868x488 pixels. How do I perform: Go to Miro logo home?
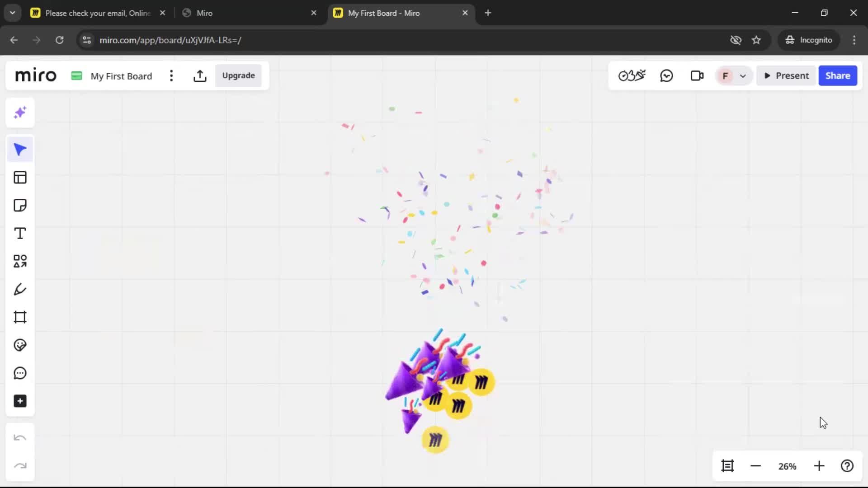[x=36, y=75]
